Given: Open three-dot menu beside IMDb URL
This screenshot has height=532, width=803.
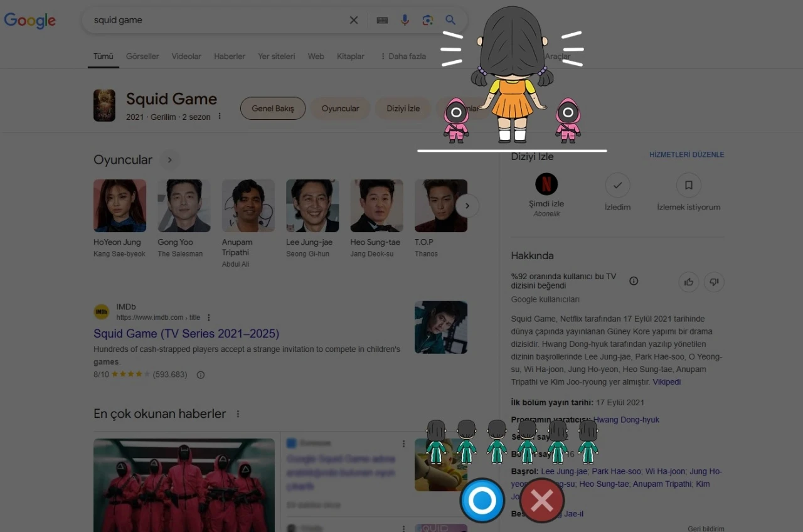Looking at the screenshot, I should click(x=209, y=317).
